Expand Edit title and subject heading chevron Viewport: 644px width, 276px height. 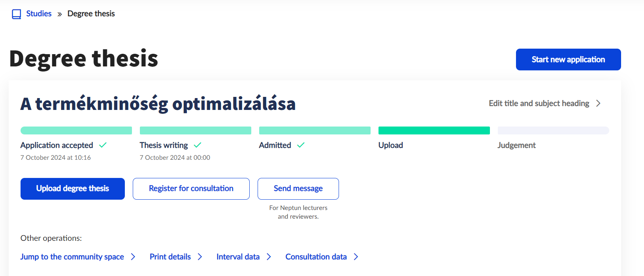pyautogui.click(x=598, y=103)
